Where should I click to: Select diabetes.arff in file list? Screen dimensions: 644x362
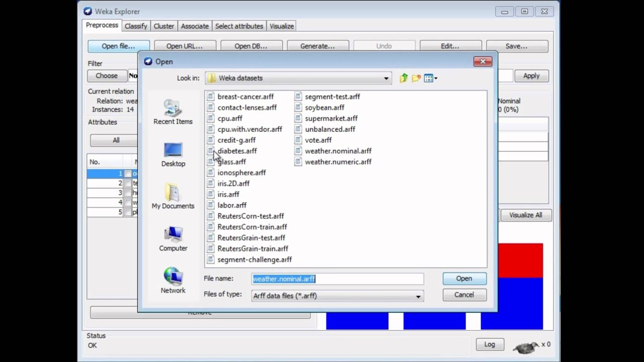[x=237, y=151]
